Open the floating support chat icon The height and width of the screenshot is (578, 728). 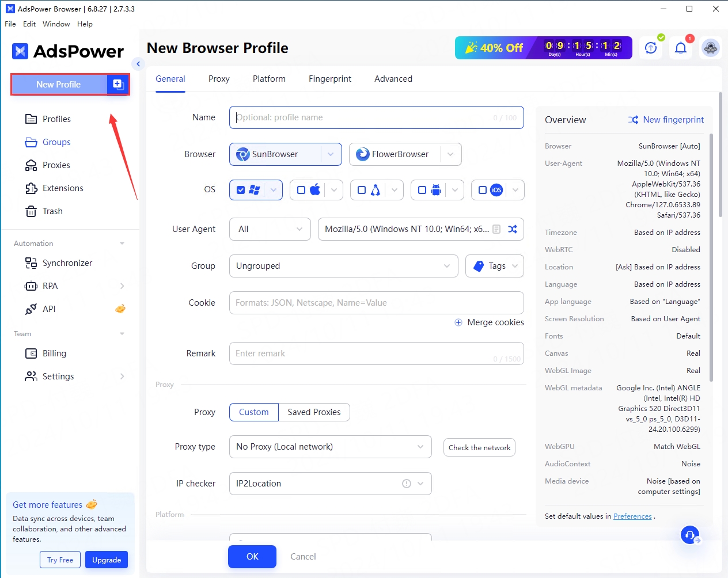coord(689,535)
